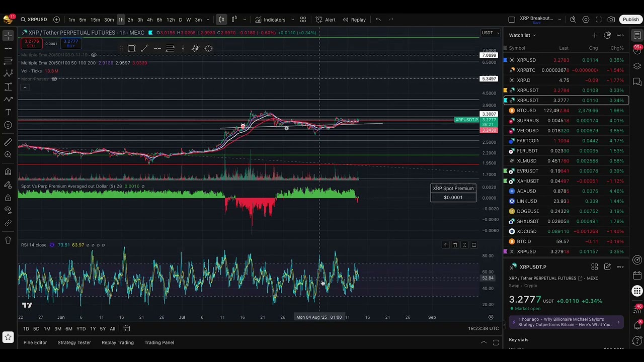
Task: Select the ruler measure tool
Action: [8, 142]
